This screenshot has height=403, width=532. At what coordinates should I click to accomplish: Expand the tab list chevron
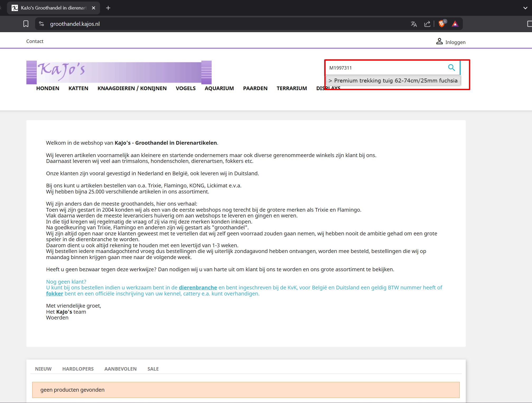click(525, 8)
